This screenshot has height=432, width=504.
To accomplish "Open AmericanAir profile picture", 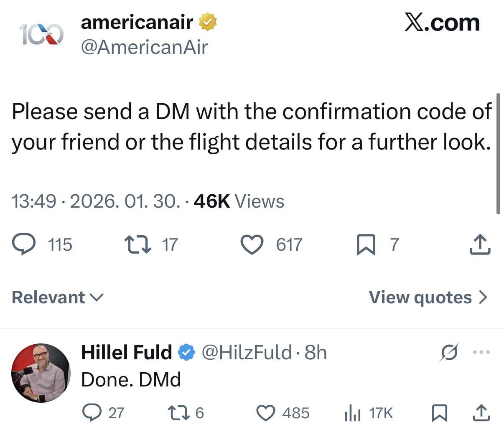I will coord(41,34).
